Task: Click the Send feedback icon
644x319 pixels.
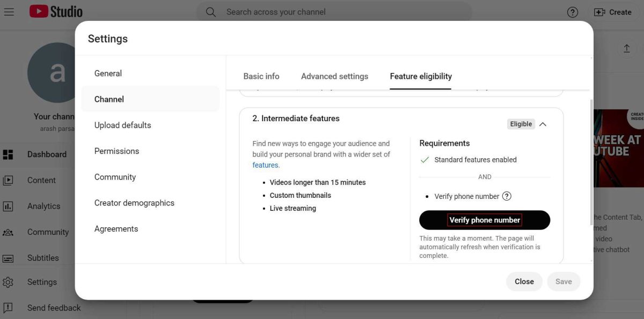Action: tap(8, 308)
